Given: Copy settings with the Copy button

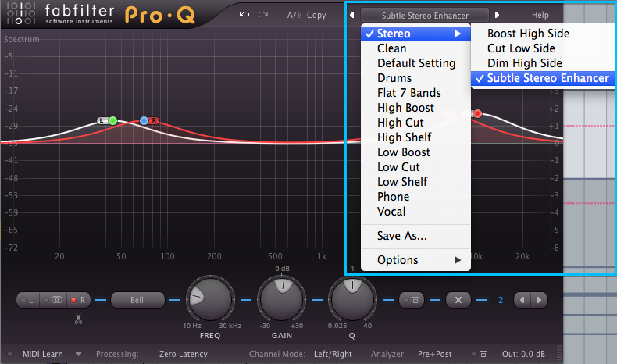Looking at the screenshot, I should click(x=316, y=16).
